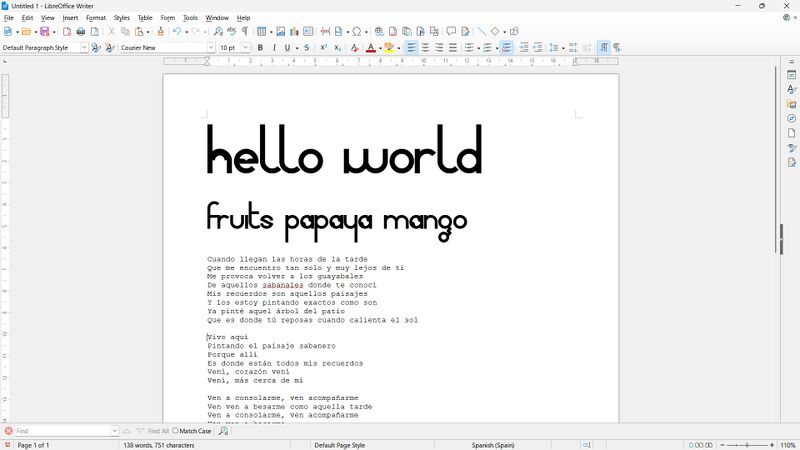Open sidebar Properties deck
Image resolution: width=800 pixels, height=450 pixels.
coord(791,75)
